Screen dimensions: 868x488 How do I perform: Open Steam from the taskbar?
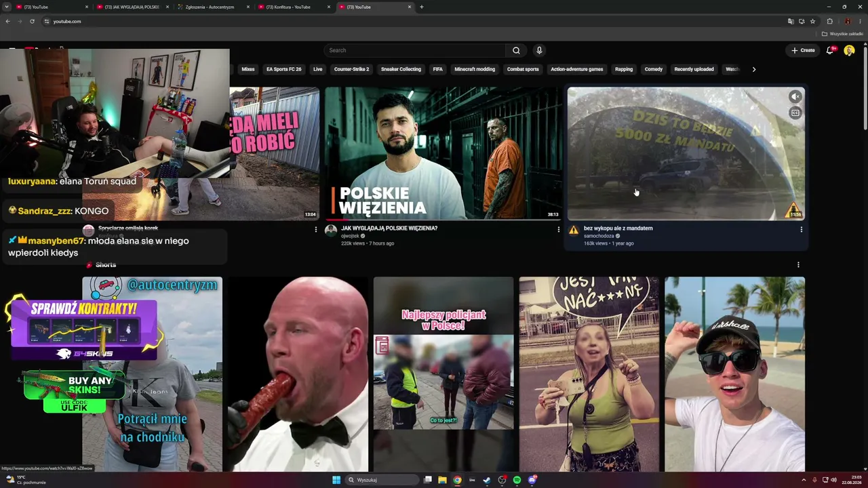(x=487, y=480)
